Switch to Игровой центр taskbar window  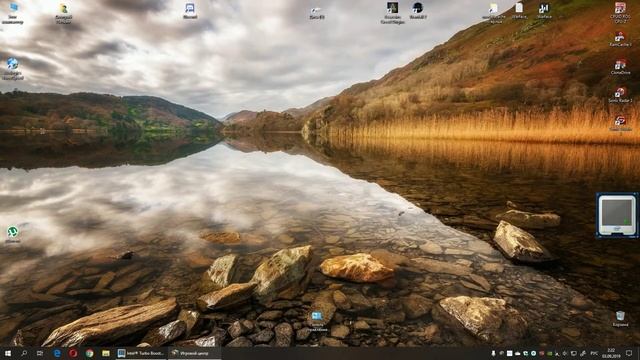(194, 353)
